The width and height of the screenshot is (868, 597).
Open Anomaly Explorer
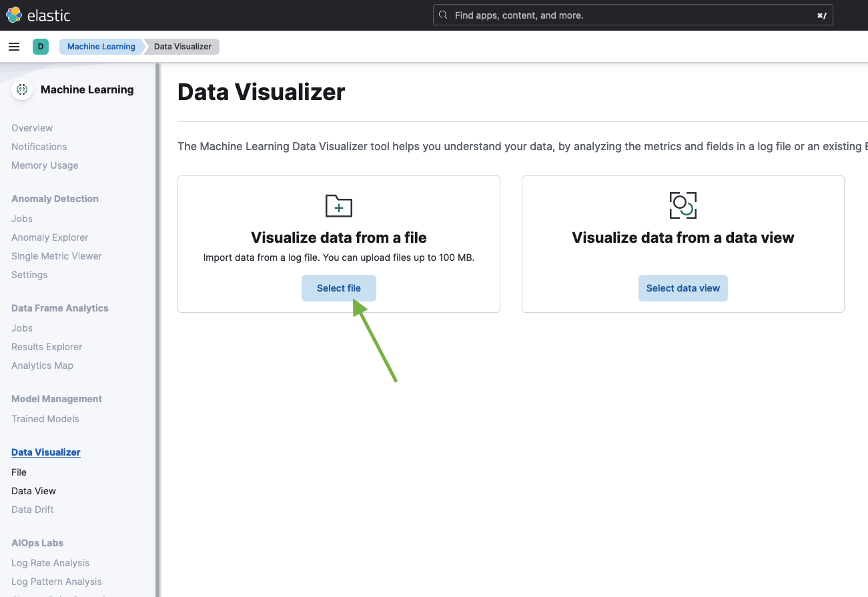click(x=50, y=237)
